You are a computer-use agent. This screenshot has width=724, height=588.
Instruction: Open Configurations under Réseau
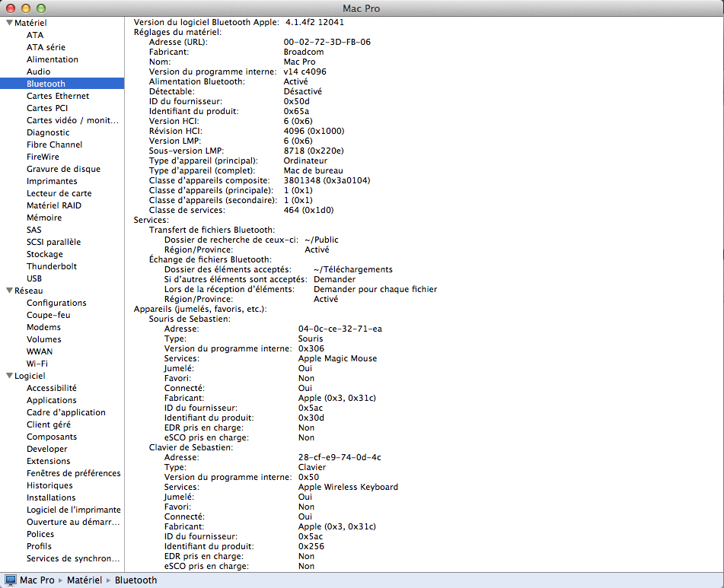click(56, 303)
